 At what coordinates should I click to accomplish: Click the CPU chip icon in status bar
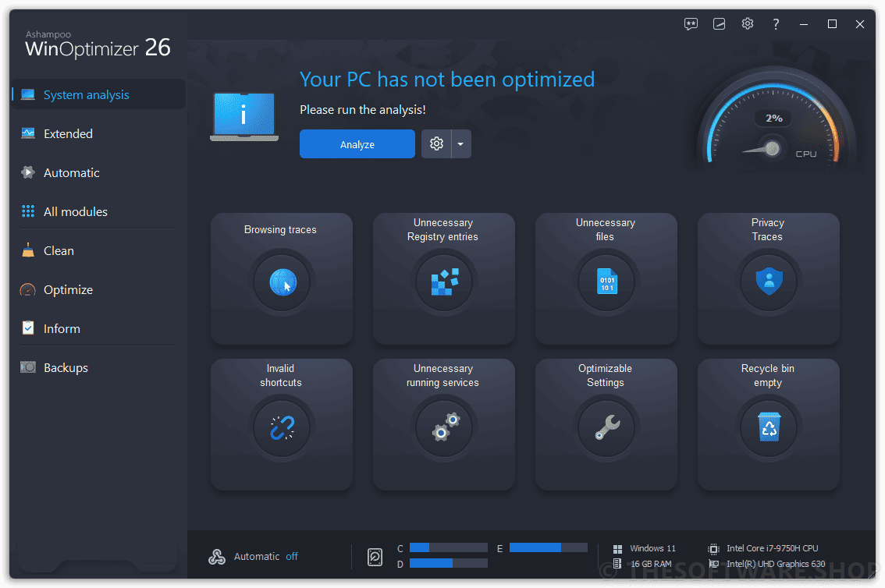point(713,548)
